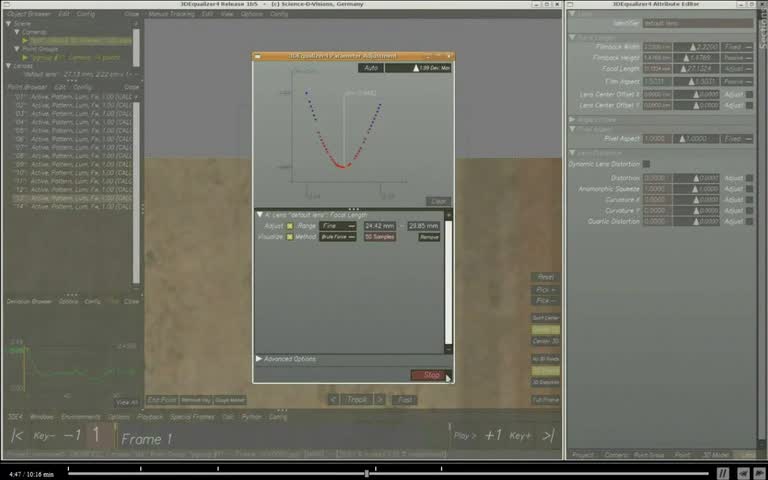Image resolution: width=768 pixels, height=480 pixels.
Task: Go to previous keyframe with Key-
Action: [x=44, y=435]
